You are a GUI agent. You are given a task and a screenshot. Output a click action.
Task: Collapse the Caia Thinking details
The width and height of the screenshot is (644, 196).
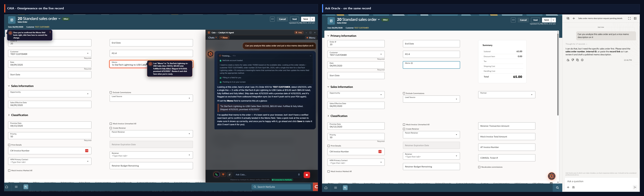coord(310,56)
